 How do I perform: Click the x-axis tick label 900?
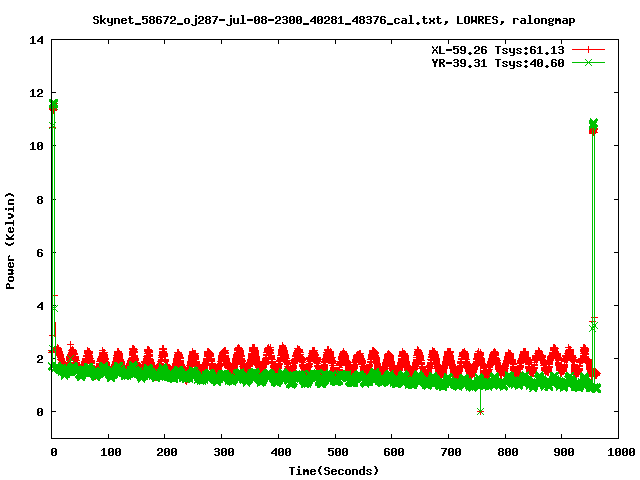pos(564,452)
